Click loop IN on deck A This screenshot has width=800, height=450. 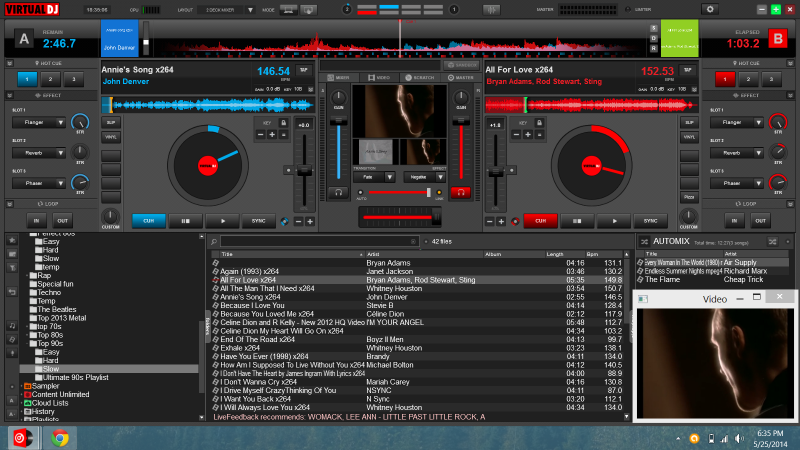coord(36,221)
